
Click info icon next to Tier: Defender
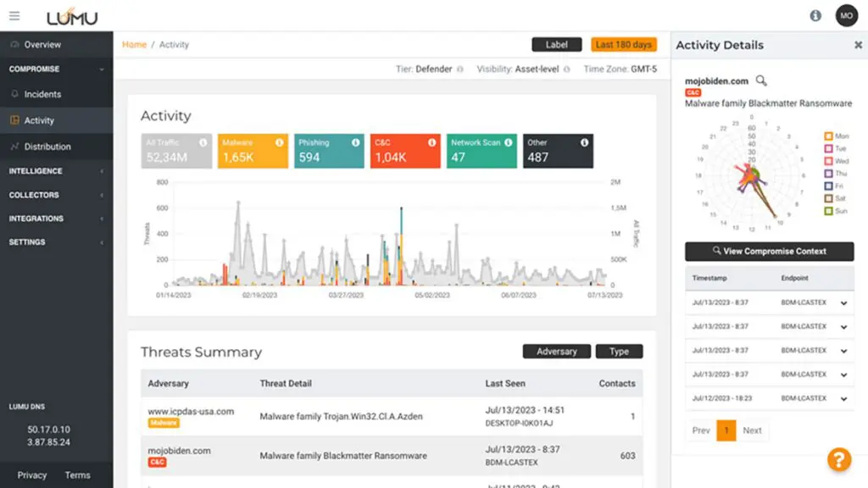460,69
